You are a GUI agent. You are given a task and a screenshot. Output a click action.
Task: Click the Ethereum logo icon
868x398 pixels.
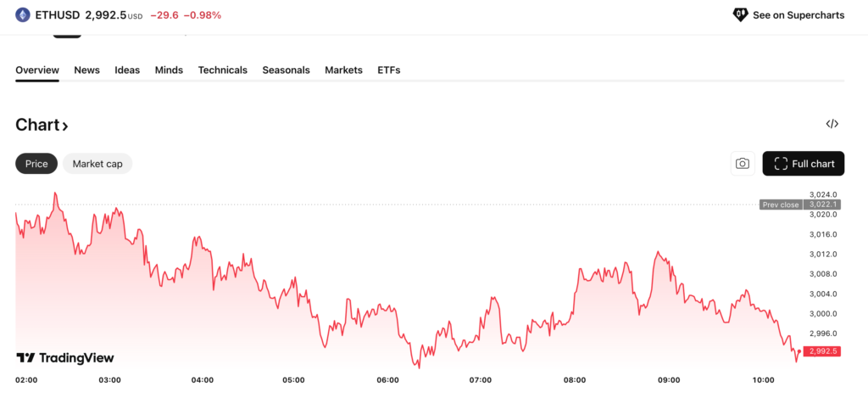[x=23, y=14]
